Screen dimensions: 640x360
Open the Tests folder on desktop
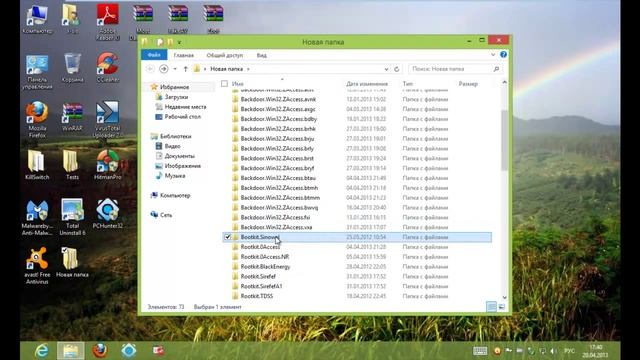pyautogui.click(x=72, y=165)
